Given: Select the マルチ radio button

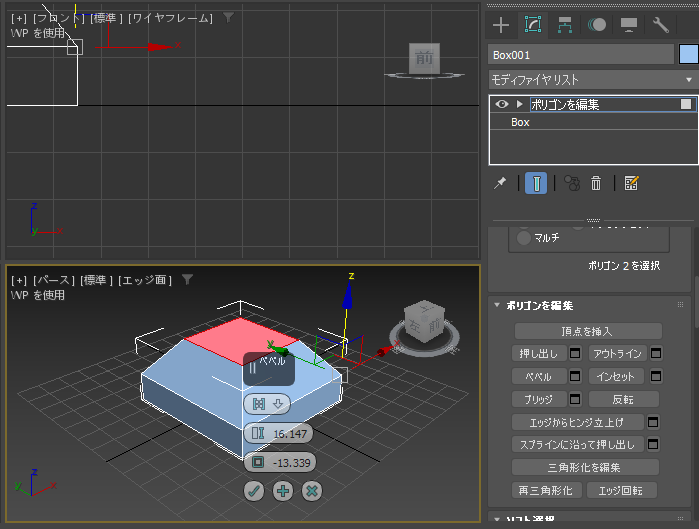Looking at the screenshot, I should (524, 238).
